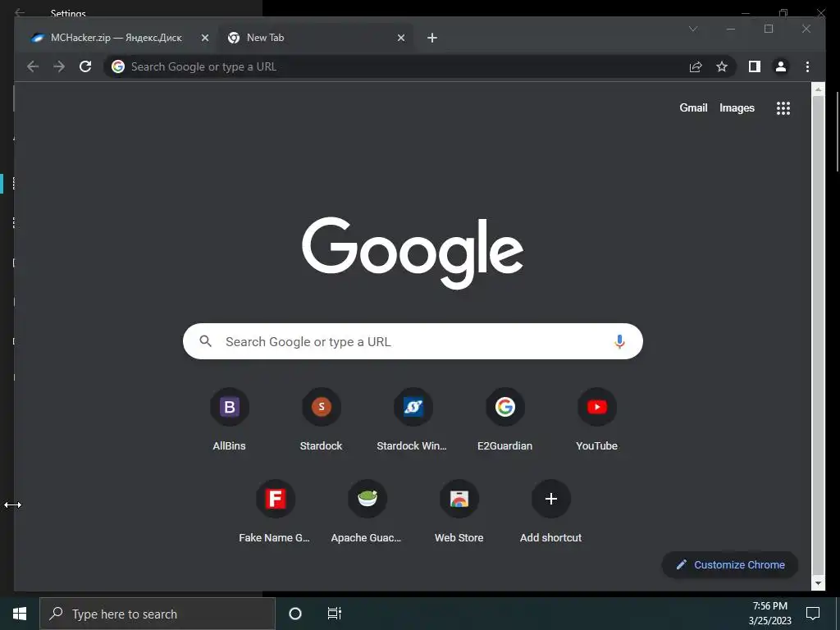
Task: Go back using the browser back arrow
Action: tap(33, 66)
